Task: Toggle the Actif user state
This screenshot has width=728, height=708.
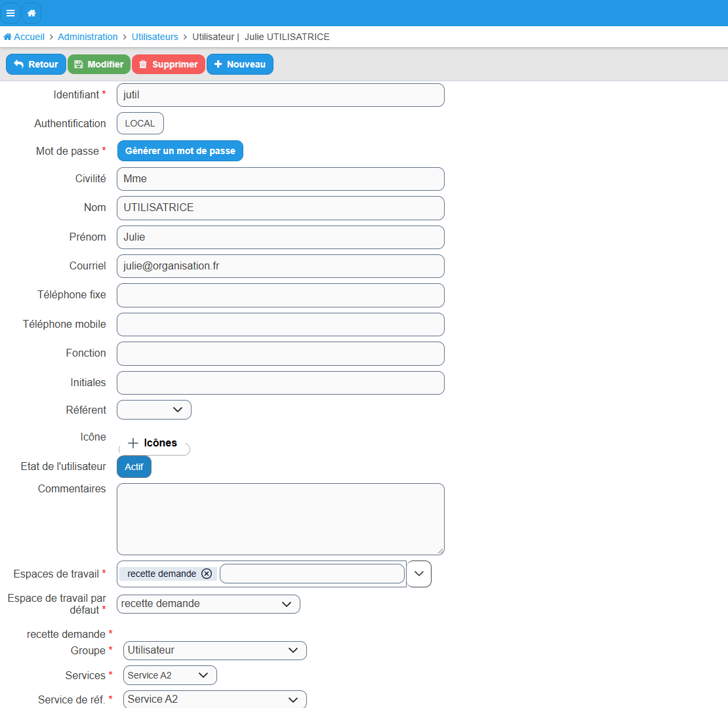Action: [134, 467]
